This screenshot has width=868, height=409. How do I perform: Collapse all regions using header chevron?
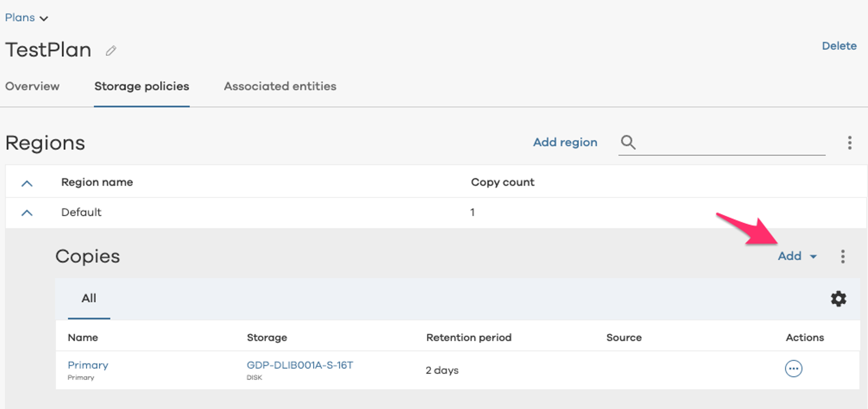point(27,183)
